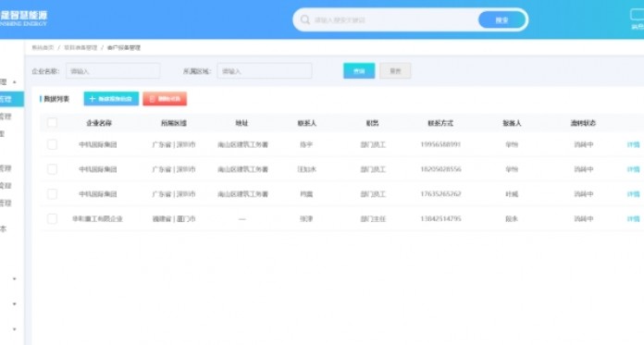The height and width of the screenshot is (345, 644).
Task: Click the phone number 17635265262
Action: (440, 194)
